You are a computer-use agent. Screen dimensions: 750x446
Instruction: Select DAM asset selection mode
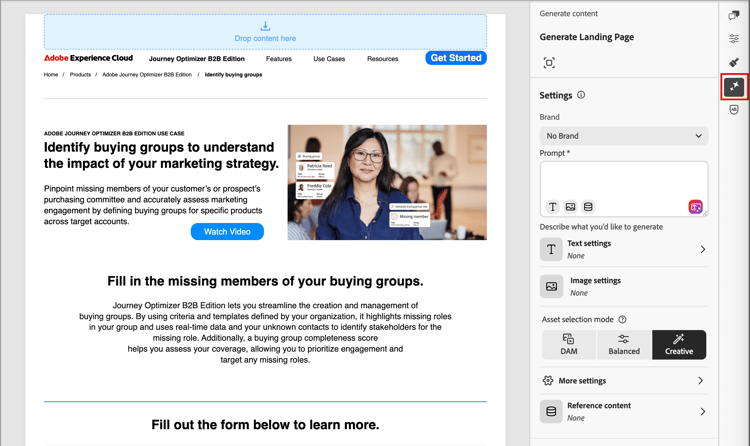(x=569, y=345)
